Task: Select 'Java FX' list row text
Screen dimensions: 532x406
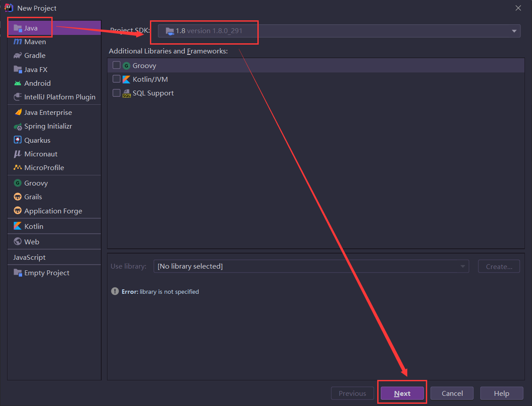Action: (x=36, y=69)
